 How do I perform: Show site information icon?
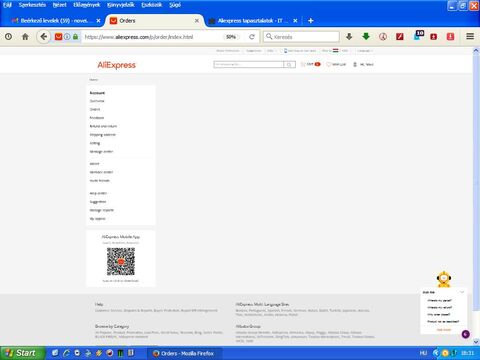(x=67, y=37)
